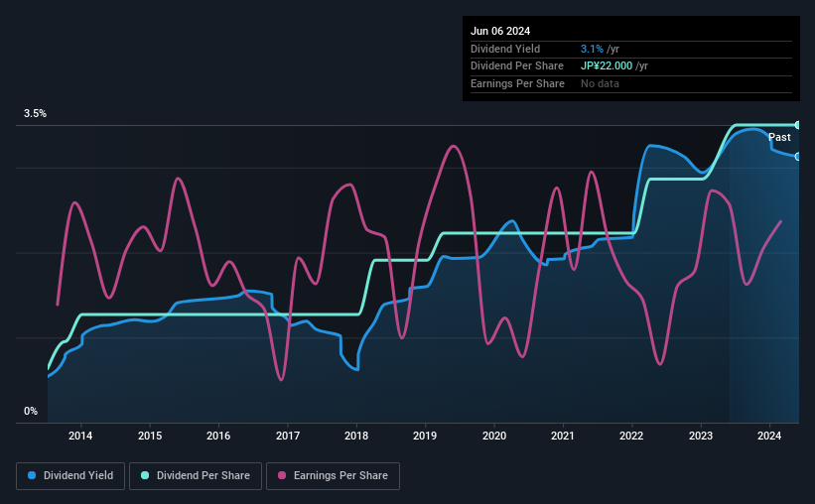Select the 2022 x-axis label
Image resolution: width=815 pixels, height=504 pixels.
[x=631, y=436]
